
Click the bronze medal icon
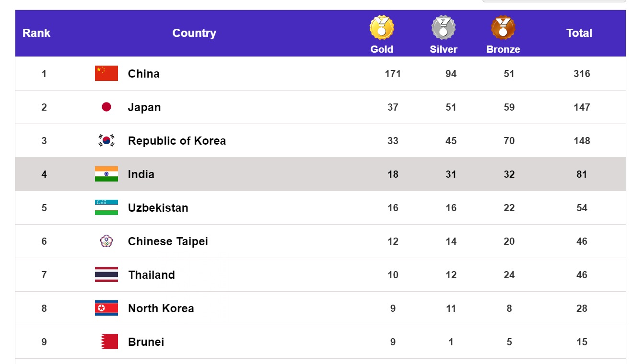[x=503, y=28]
